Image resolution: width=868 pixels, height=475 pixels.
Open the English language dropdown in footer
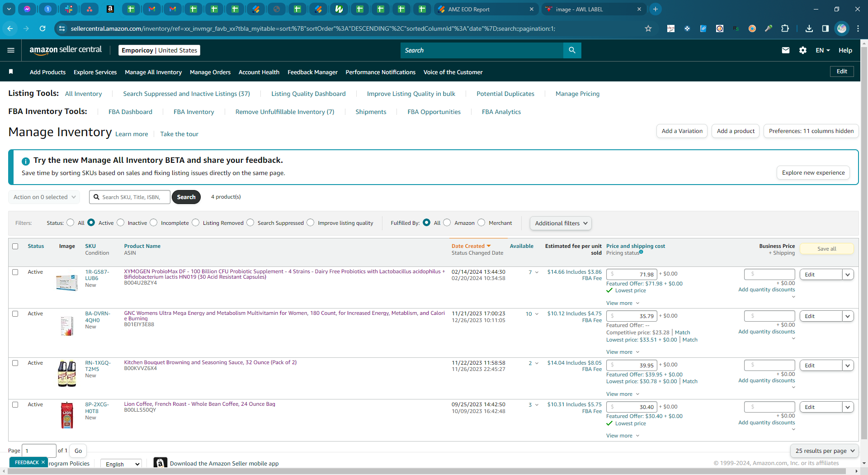pos(121,464)
